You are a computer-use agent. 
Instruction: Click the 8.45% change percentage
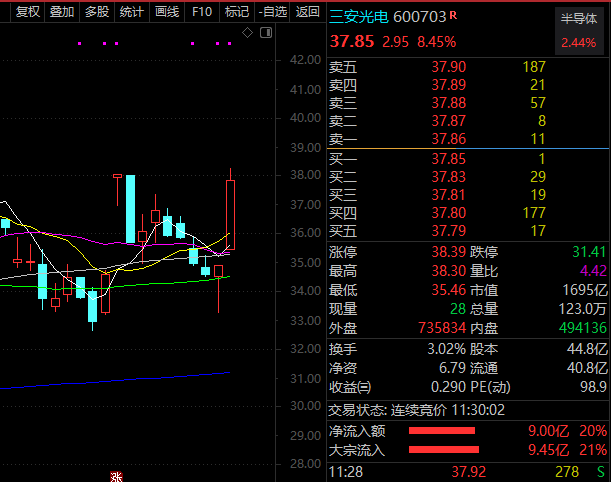click(436, 42)
